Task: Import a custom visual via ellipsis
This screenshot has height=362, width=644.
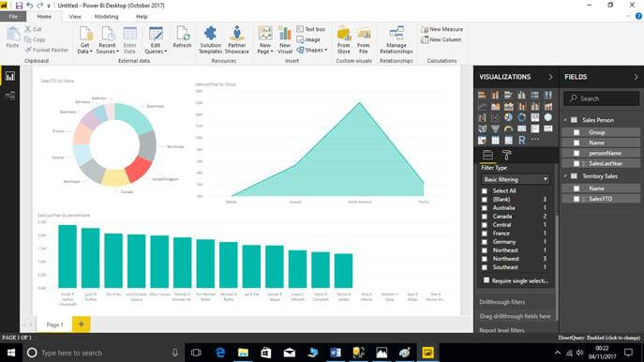Action: pyautogui.click(x=534, y=140)
